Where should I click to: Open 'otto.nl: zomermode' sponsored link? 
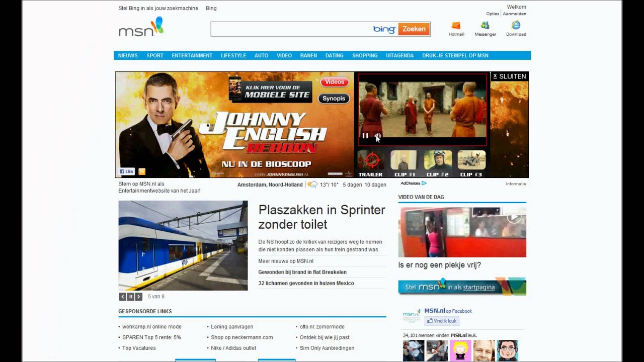322,327
